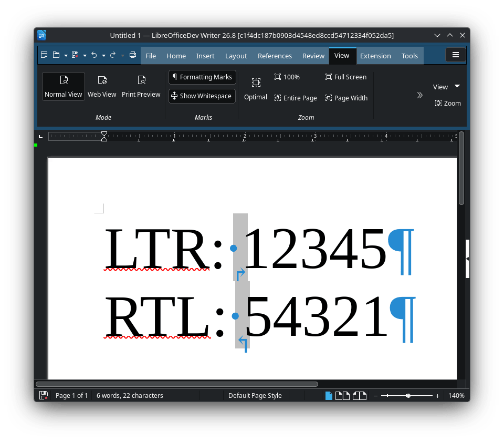Click the zoom slider handle

click(x=408, y=396)
